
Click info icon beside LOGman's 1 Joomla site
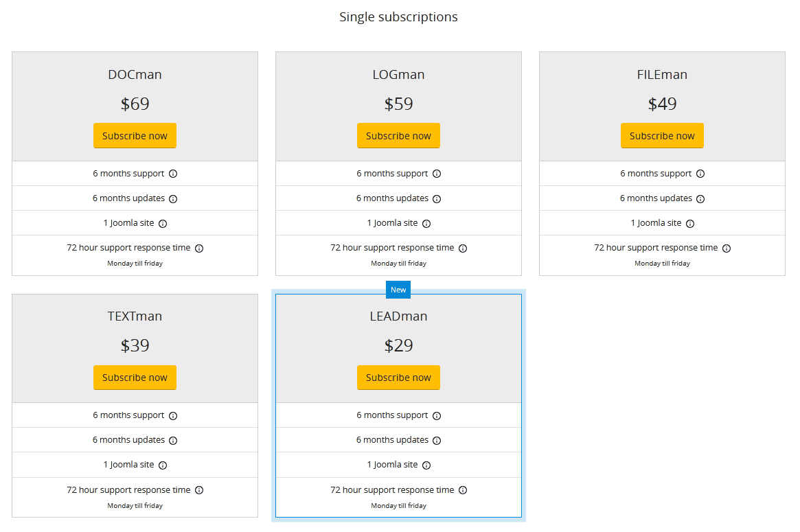(x=426, y=223)
